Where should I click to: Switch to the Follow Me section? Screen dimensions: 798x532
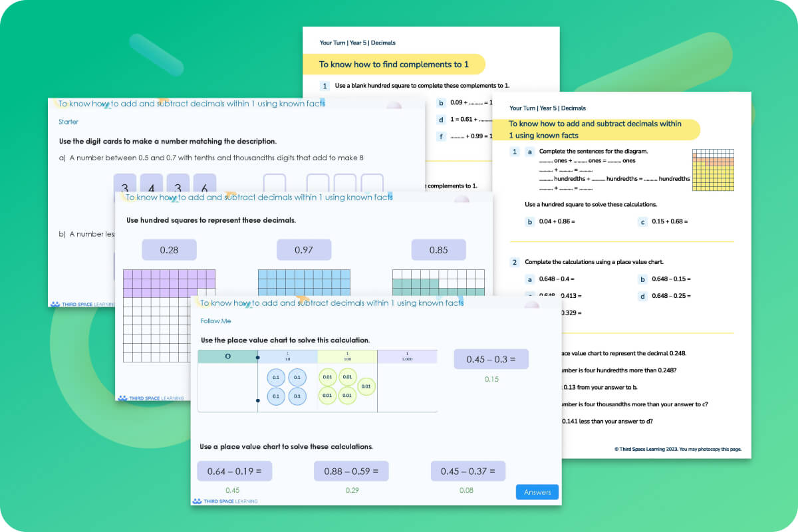click(x=215, y=321)
